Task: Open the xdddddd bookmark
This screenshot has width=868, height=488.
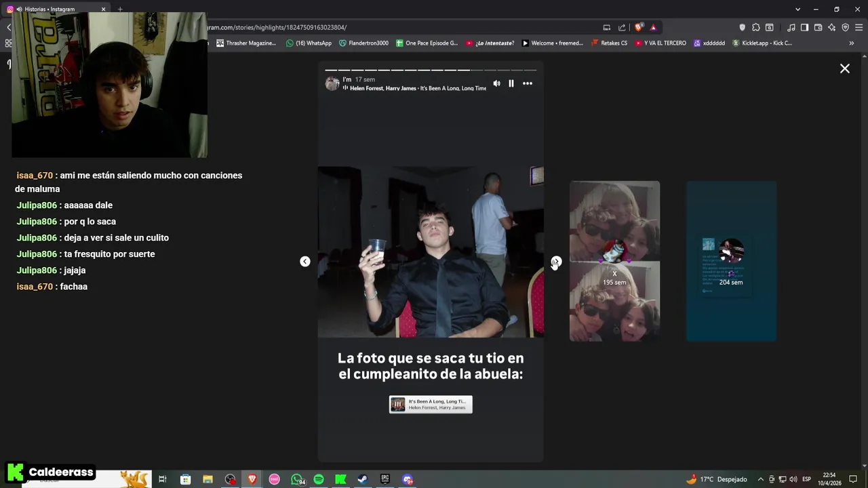Action: pos(709,43)
